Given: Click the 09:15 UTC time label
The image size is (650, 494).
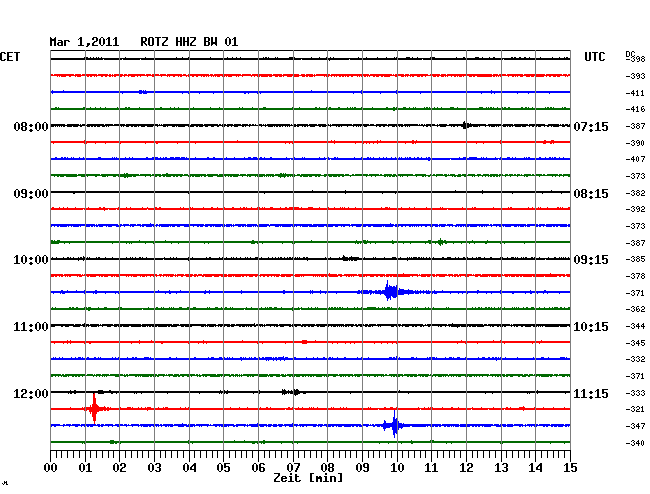Looking at the screenshot, I should [591, 260].
